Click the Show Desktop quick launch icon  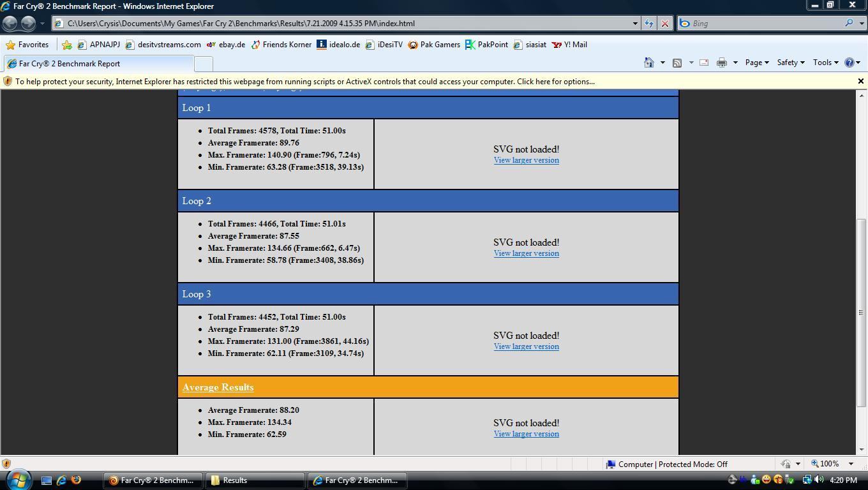(47, 480)
